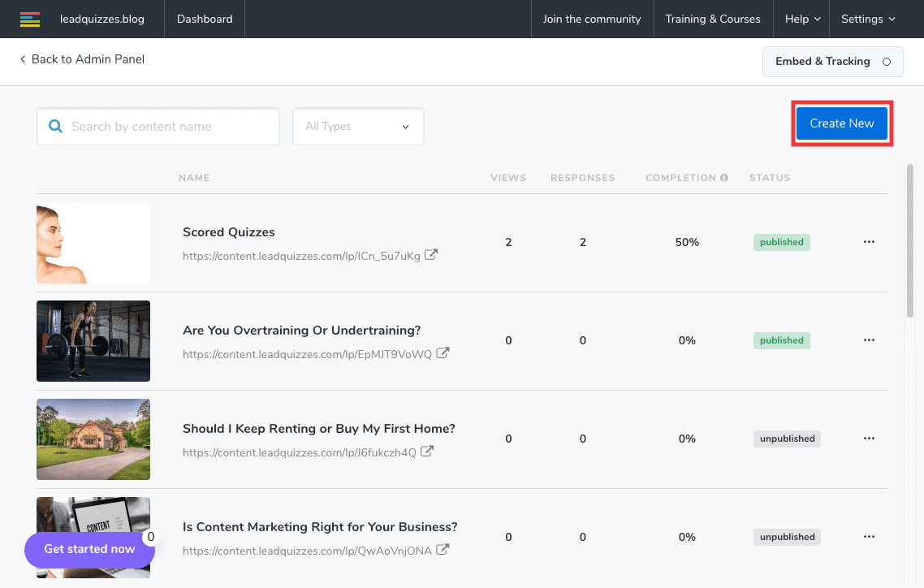The width and height of the screenshot is (924, 588).
Task: Click the Completion column info icon
Action: (x=723, y=178)
